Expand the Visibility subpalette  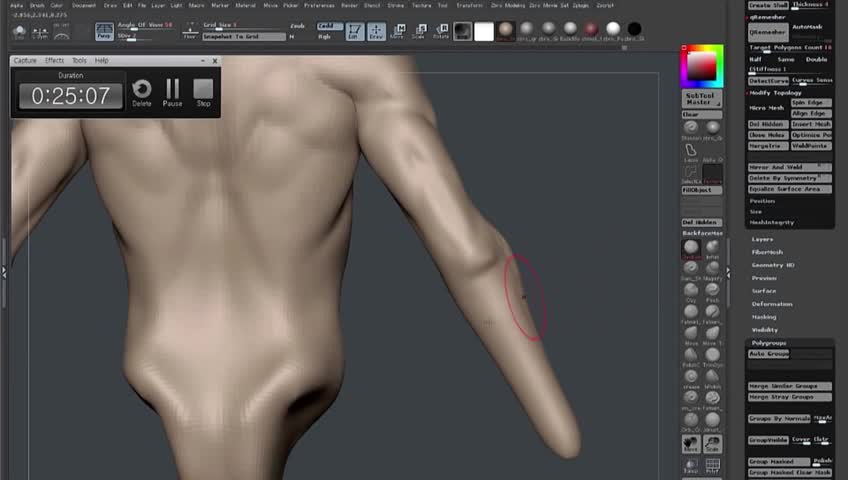pos(765,330)
